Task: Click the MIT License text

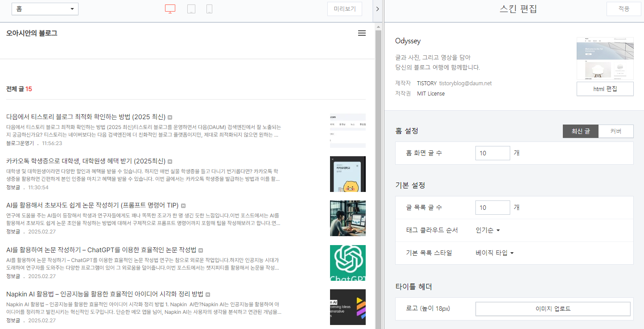Action: [431, 94]
